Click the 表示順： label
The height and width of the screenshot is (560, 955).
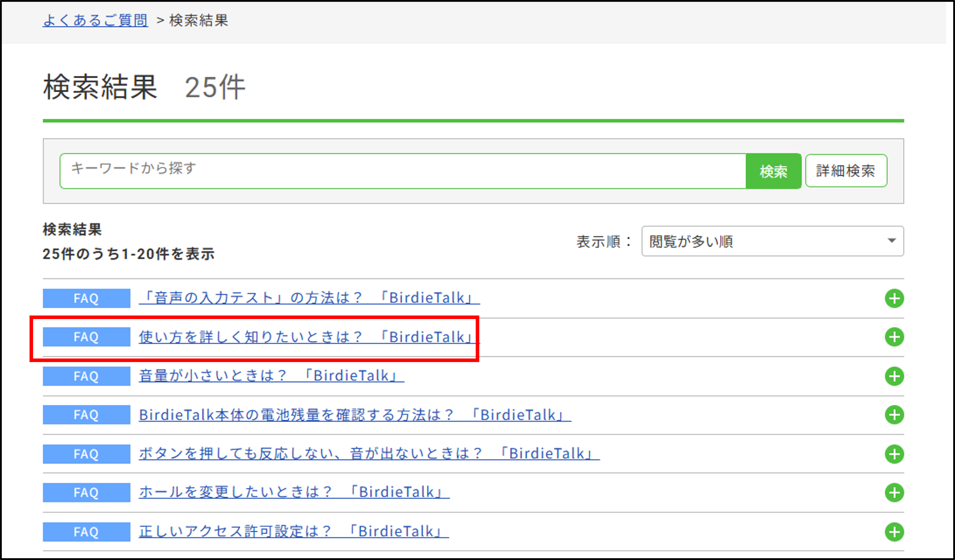click(604, 241)
